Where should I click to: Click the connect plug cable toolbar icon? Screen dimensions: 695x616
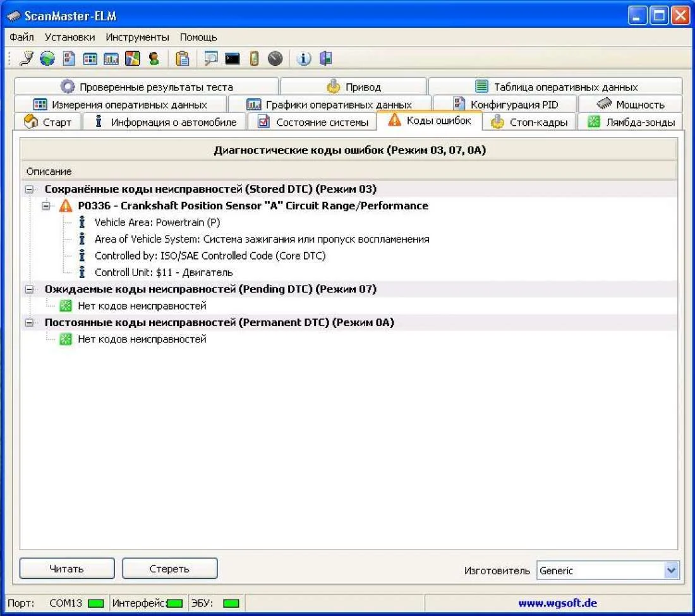tap(27, 59)
